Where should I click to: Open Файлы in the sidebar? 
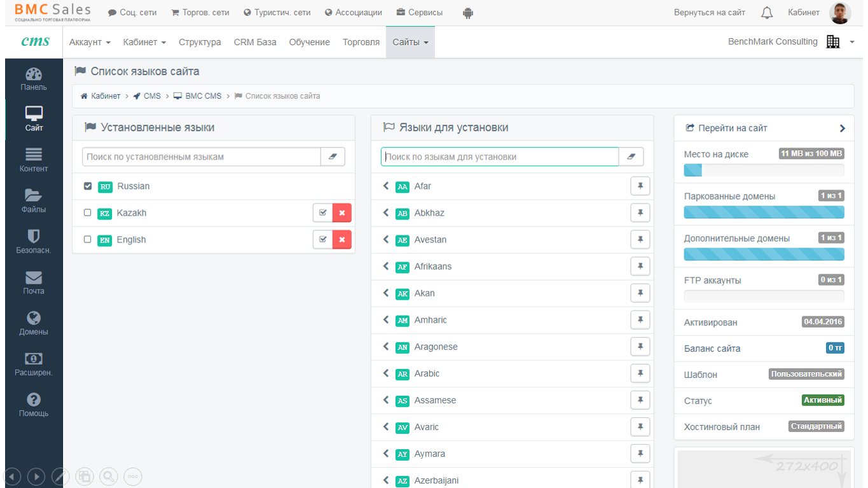pyautogui.click(x=34, y=201)
